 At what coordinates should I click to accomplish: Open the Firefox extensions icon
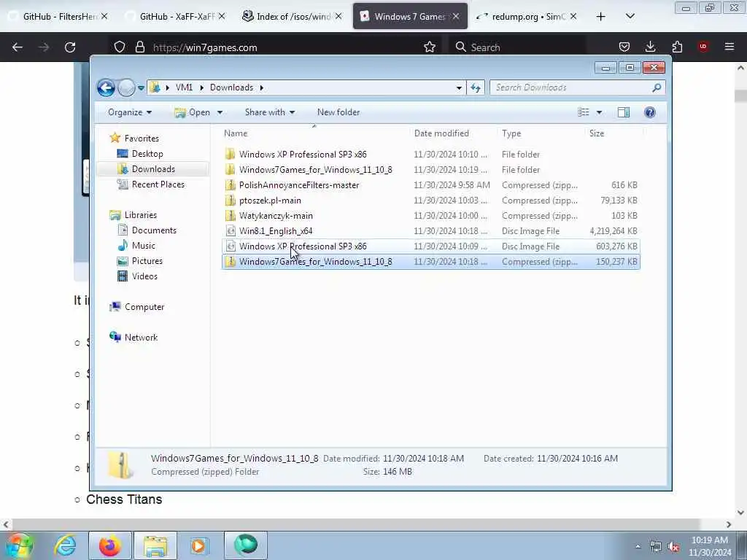click(x=677, y=47)
